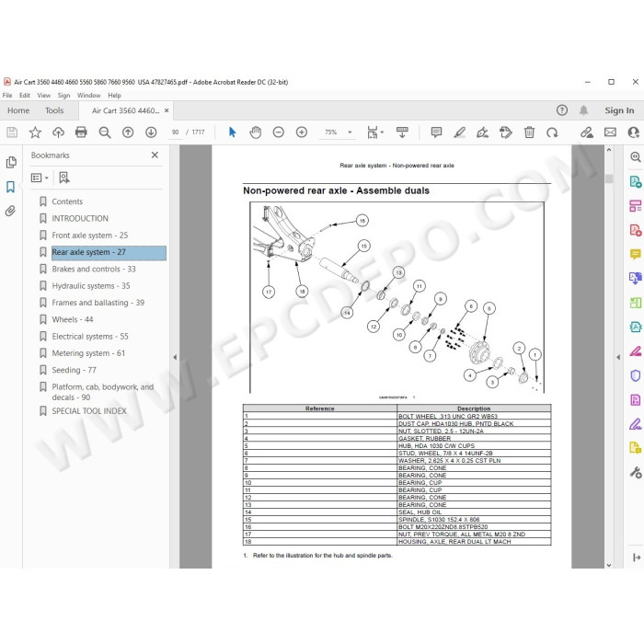Viewport: 644px width, 644px height.
Task: Open the Find text magnifier icon
Action: click(x=105, y=132)
